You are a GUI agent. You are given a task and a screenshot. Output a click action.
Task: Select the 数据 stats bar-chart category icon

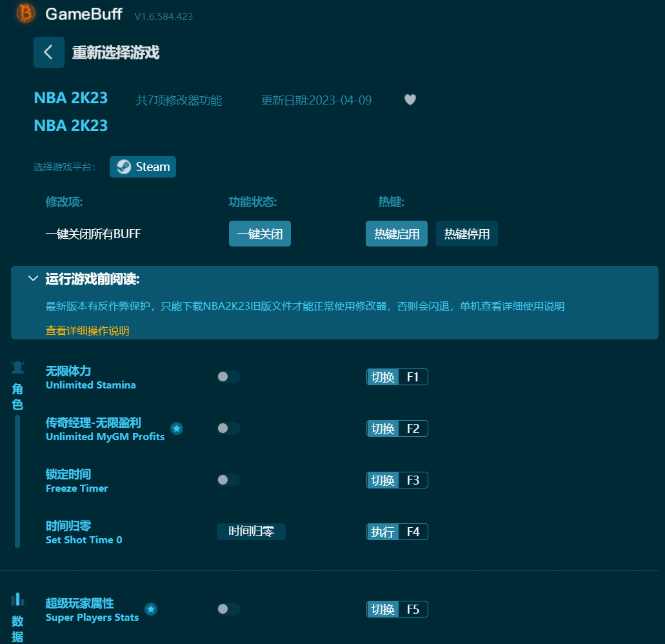tap(17, 599)
